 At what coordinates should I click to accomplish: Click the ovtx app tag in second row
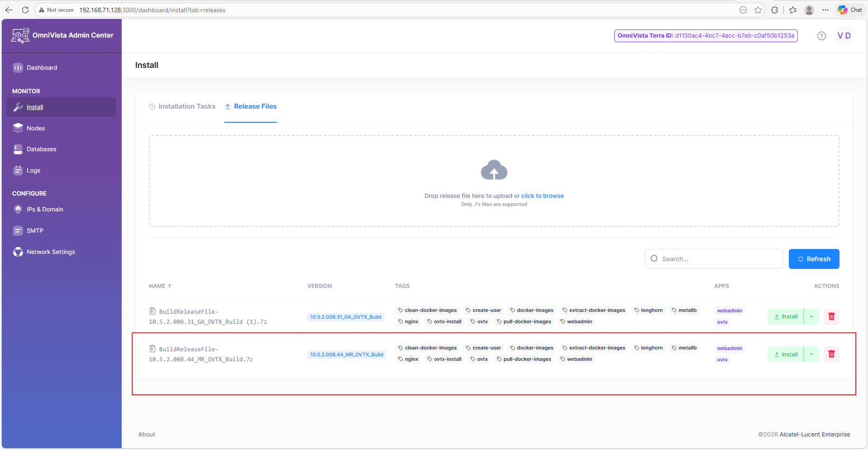tap(722, 359)
